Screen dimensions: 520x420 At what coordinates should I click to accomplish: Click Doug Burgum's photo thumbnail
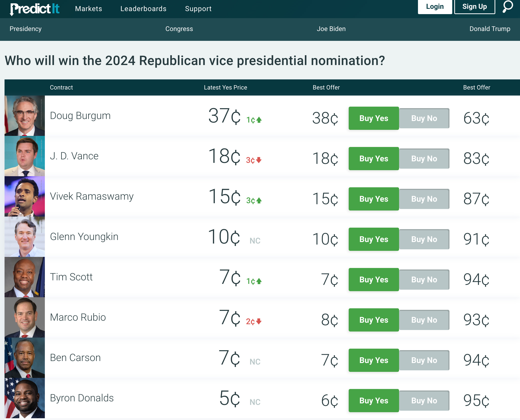coord(25,116)
